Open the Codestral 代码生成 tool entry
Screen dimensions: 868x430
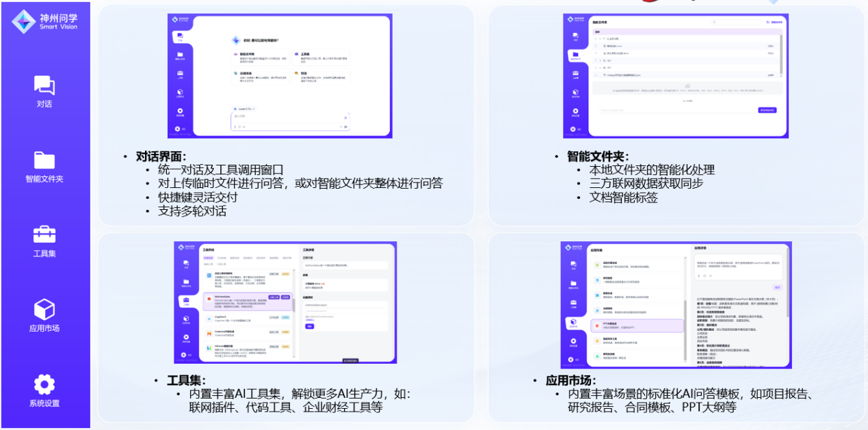coord(246,332)
